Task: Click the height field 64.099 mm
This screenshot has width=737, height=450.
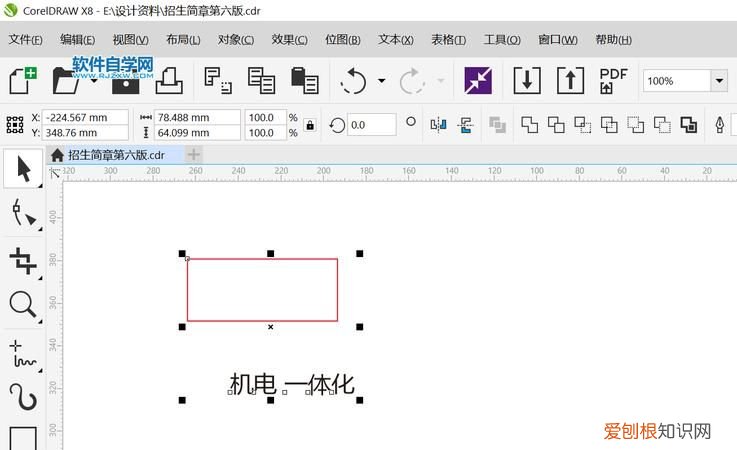Action: tap(197, 133)
